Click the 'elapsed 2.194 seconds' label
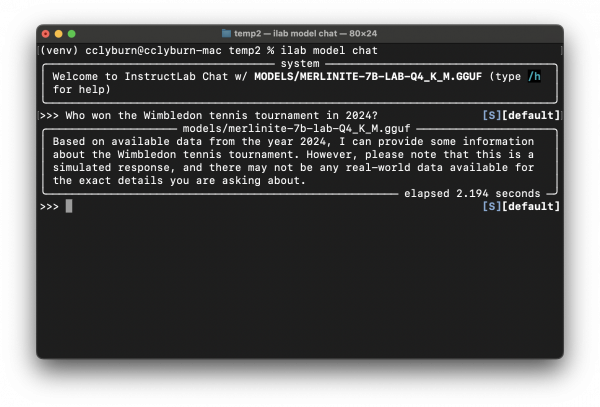 pos(472,193)
